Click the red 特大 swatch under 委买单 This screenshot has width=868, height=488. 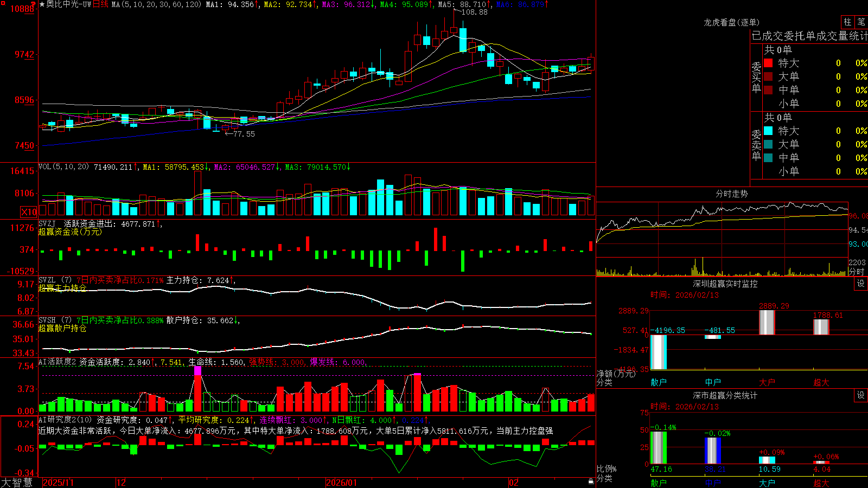coord(768,63)
